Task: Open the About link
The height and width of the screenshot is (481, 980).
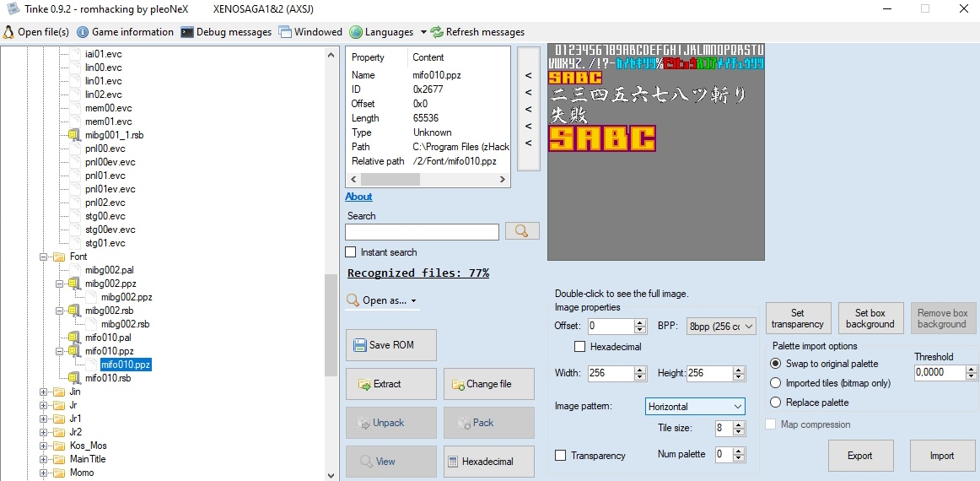Action: (x=358, y=197)
